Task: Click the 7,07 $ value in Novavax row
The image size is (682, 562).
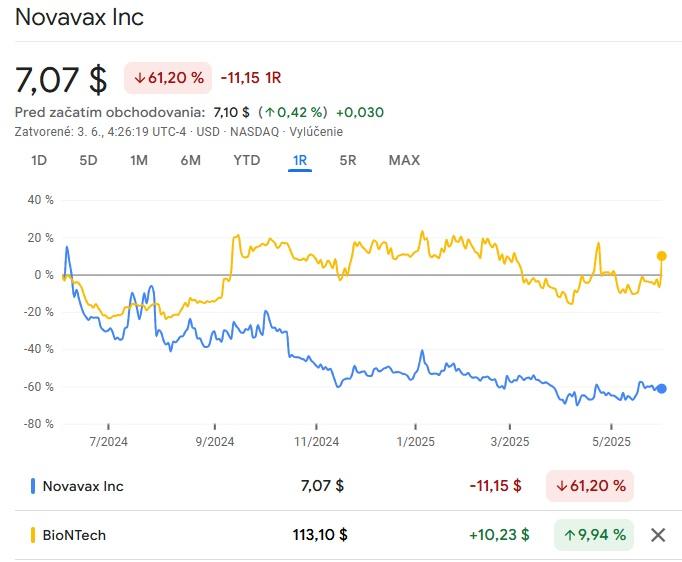Action: [322, 485]
